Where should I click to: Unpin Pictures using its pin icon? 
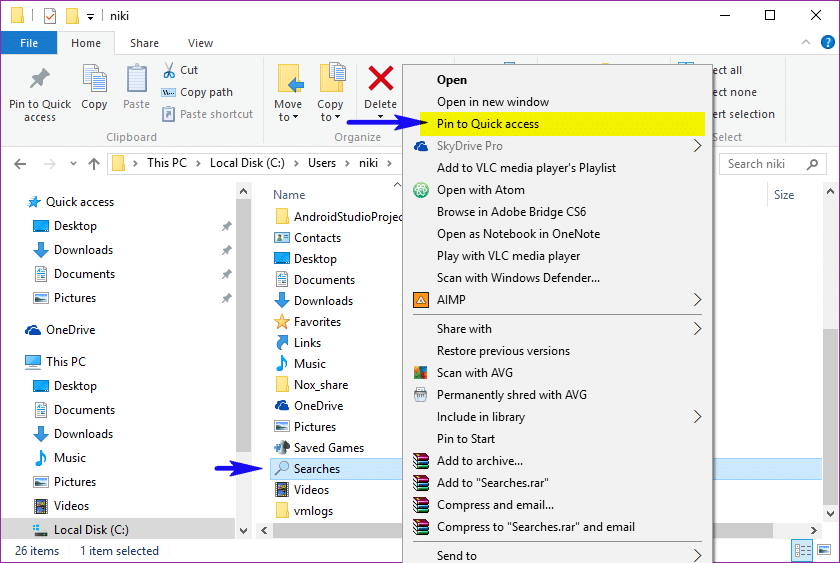(x=227, y=298)
